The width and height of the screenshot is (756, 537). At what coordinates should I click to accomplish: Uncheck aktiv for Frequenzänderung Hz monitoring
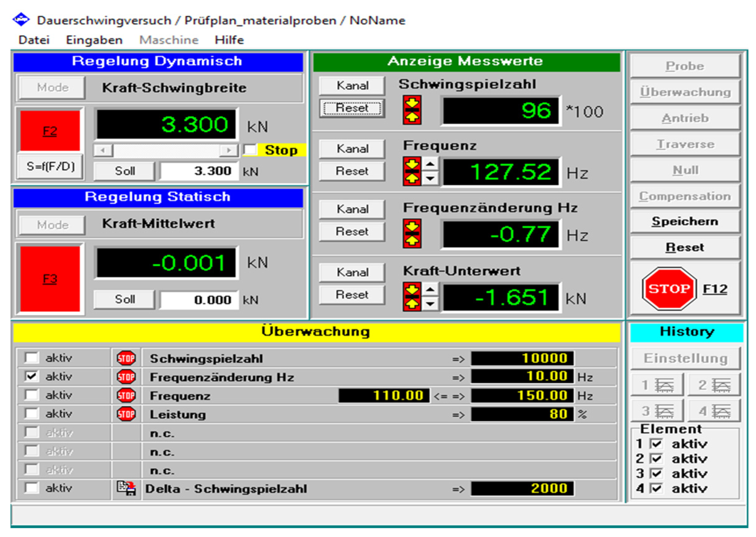(x=31, y=376)
